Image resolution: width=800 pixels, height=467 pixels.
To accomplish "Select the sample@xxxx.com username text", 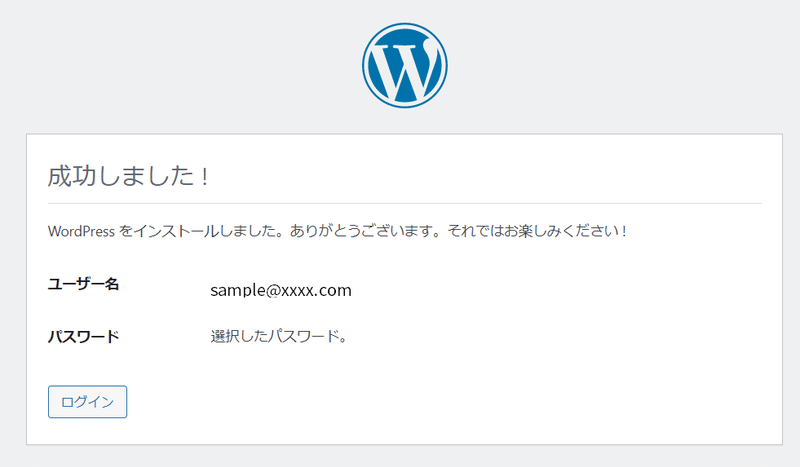I will (x=281, y=290).
